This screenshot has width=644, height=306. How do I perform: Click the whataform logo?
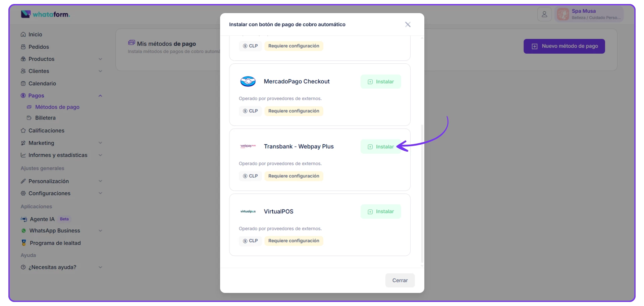tap(45, 14)
